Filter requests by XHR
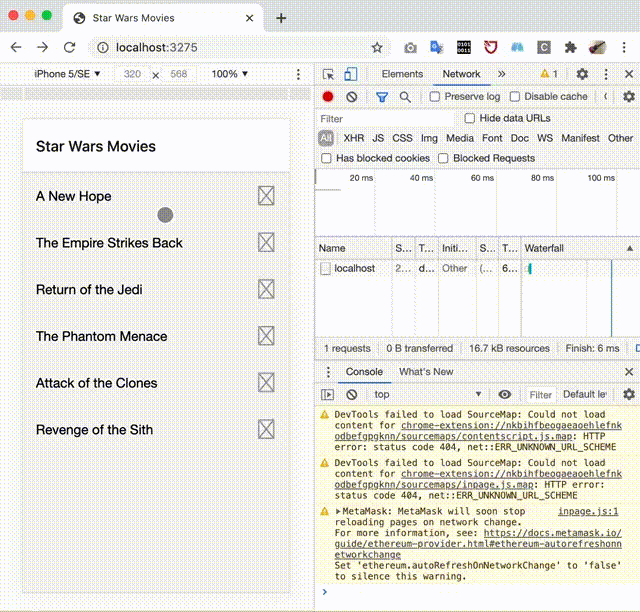The image size is (640, 612). (x=353, y=138)
